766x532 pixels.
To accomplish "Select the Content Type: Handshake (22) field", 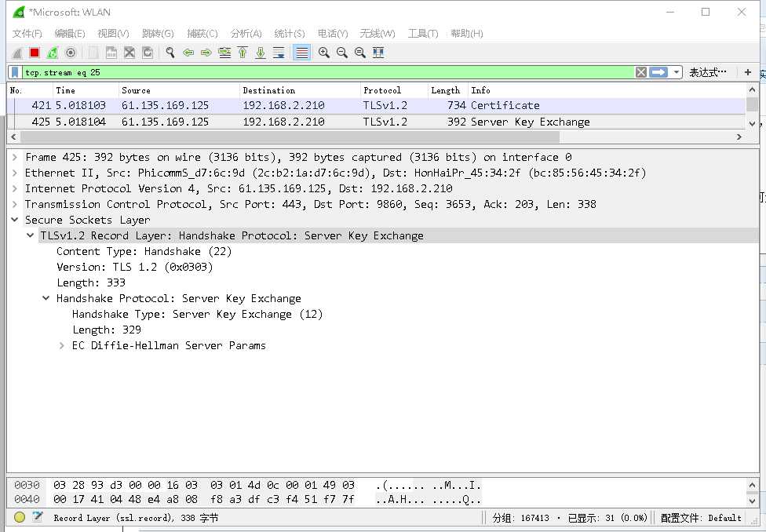I will tap(144, 252).
